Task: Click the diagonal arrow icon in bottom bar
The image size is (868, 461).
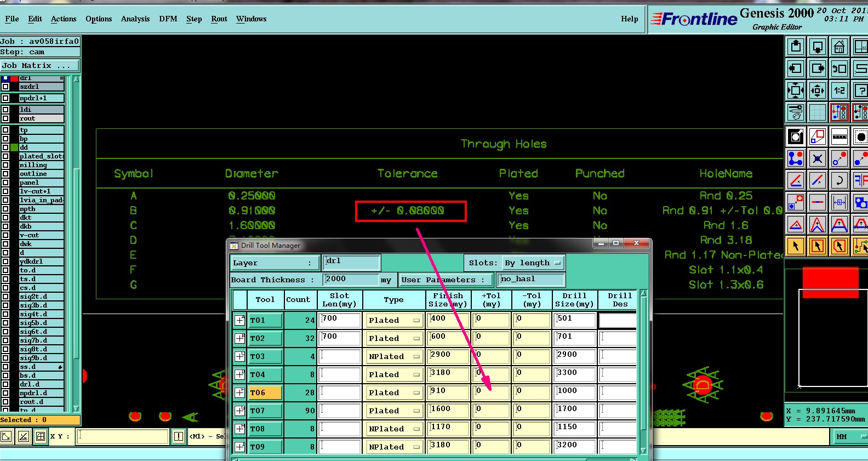Action: [6, 436]
